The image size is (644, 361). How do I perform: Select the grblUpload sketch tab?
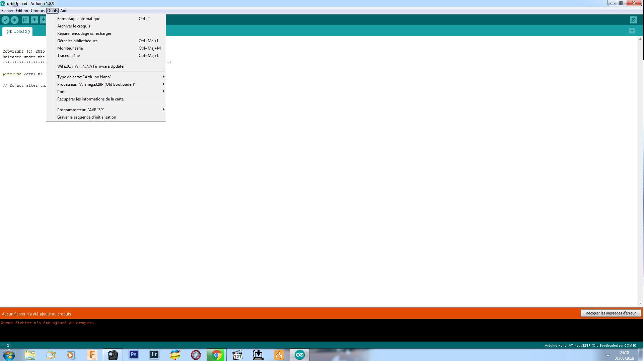click(18, 31)
